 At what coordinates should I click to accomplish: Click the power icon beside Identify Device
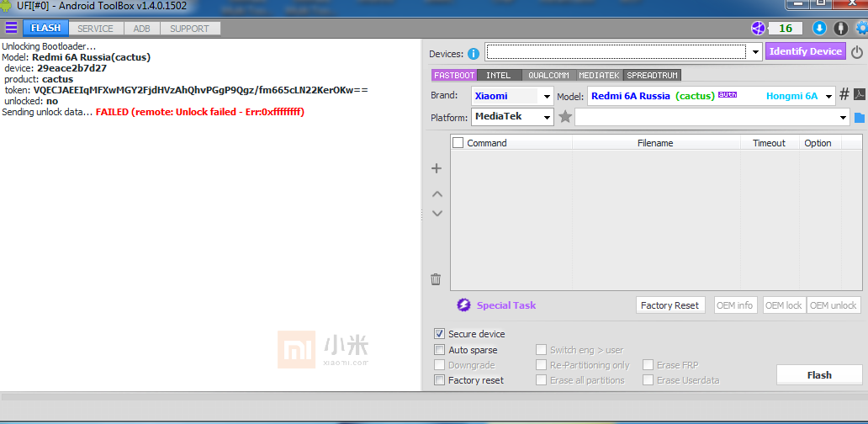click(857, 53)
